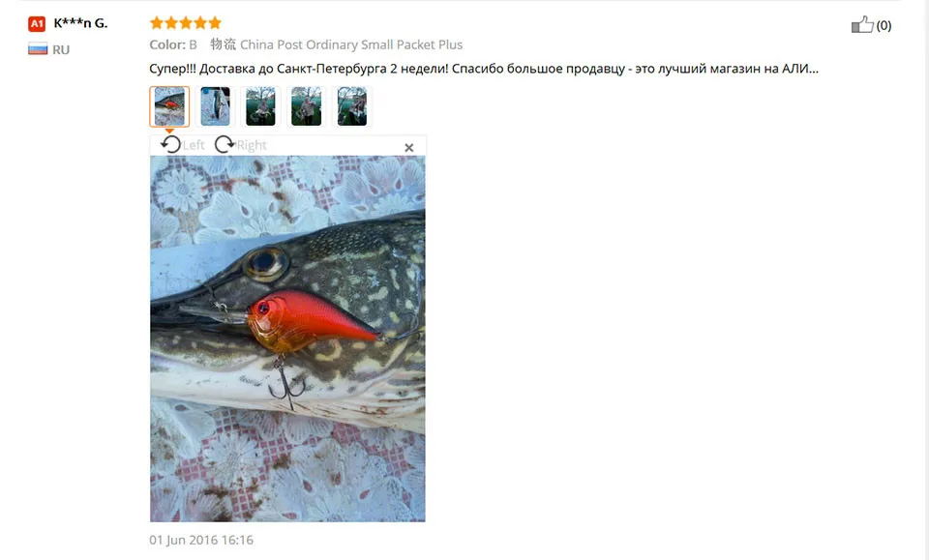The height and width of the screenshot is (560, 929).
Task: Click the third orange rating star
Action: point(186,23)
